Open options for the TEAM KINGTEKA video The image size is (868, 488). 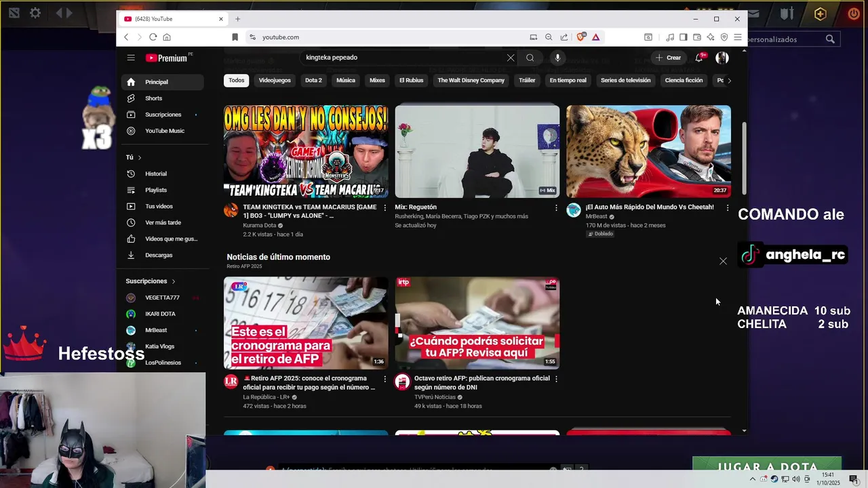pyautogui.click(x=384, y=207)
